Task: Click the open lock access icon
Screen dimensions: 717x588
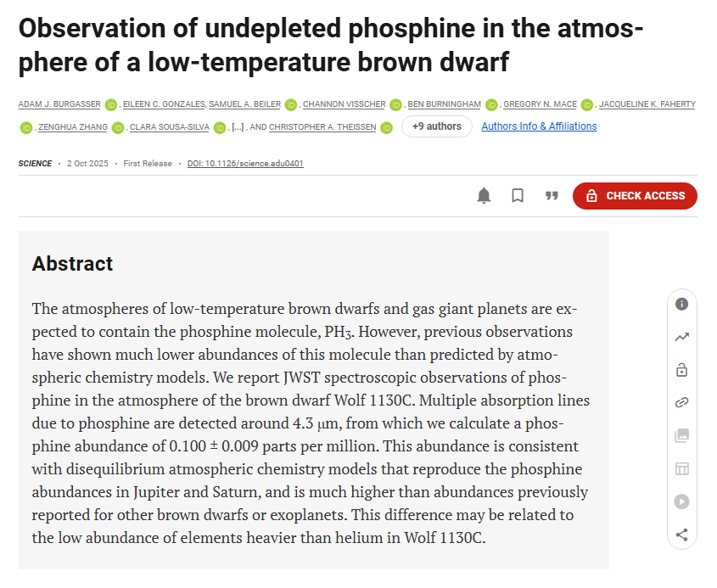Action: tap(681, 370)
